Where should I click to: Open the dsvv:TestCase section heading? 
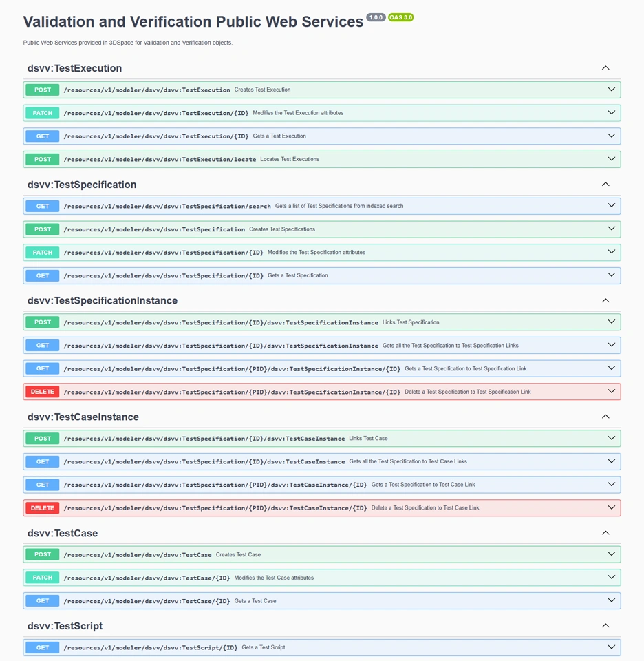coord(63,533)
